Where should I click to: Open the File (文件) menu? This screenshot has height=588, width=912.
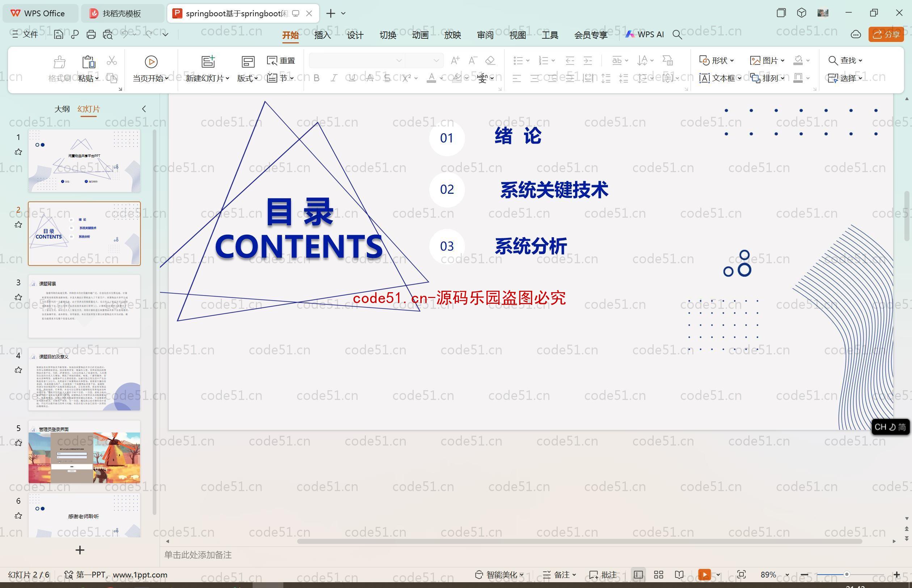click(x=25, y=34)
